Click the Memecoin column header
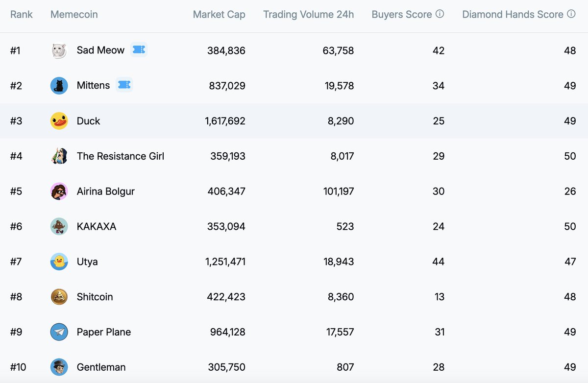The image size is (588, 383). 74,15
